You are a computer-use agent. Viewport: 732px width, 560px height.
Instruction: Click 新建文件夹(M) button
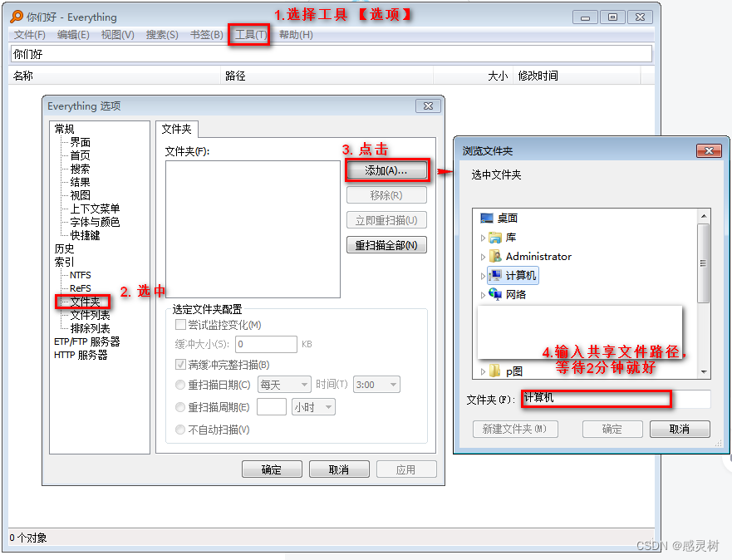pos(515,429)
